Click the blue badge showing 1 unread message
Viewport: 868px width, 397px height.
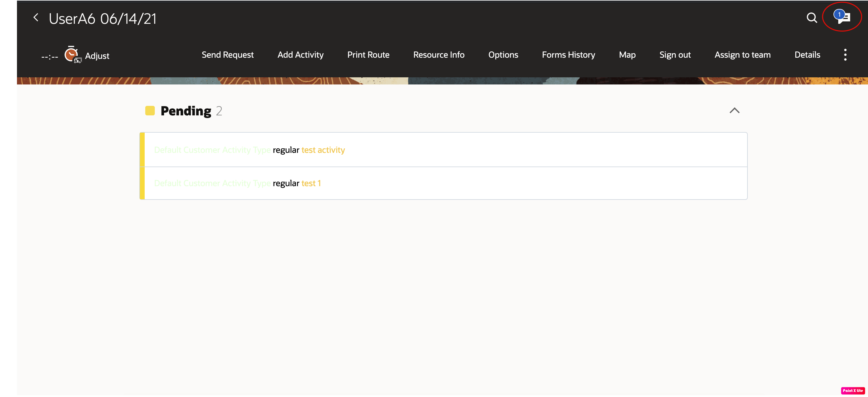pyautogui.click(x=839, y=14)
